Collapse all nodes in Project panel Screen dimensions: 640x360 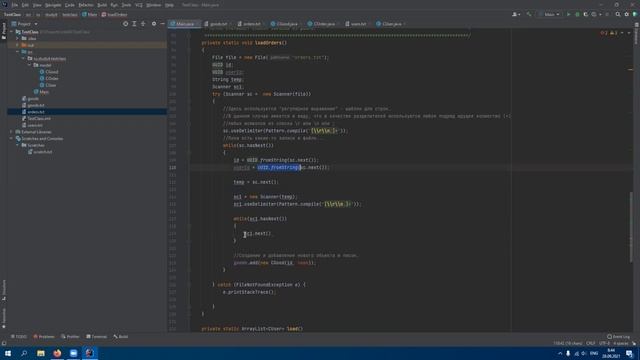(x=143, y=24)
